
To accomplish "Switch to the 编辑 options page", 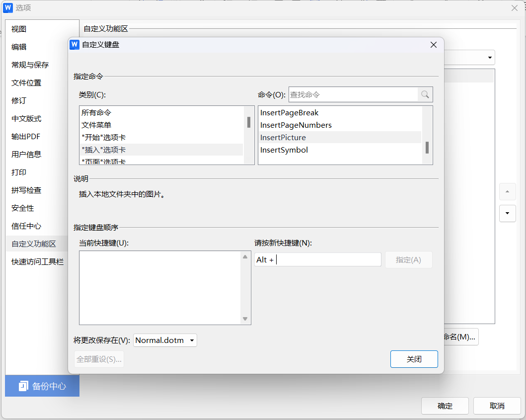I will pos(19,47).
